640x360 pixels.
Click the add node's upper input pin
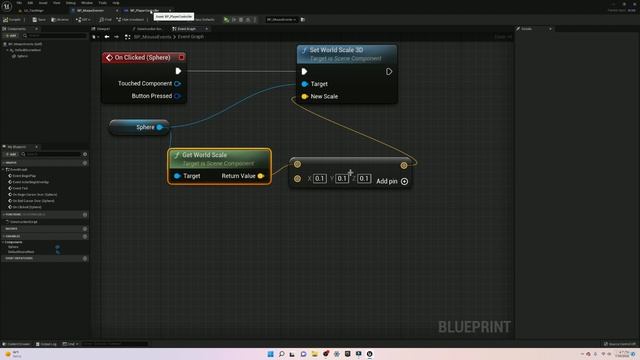[298, 164]
